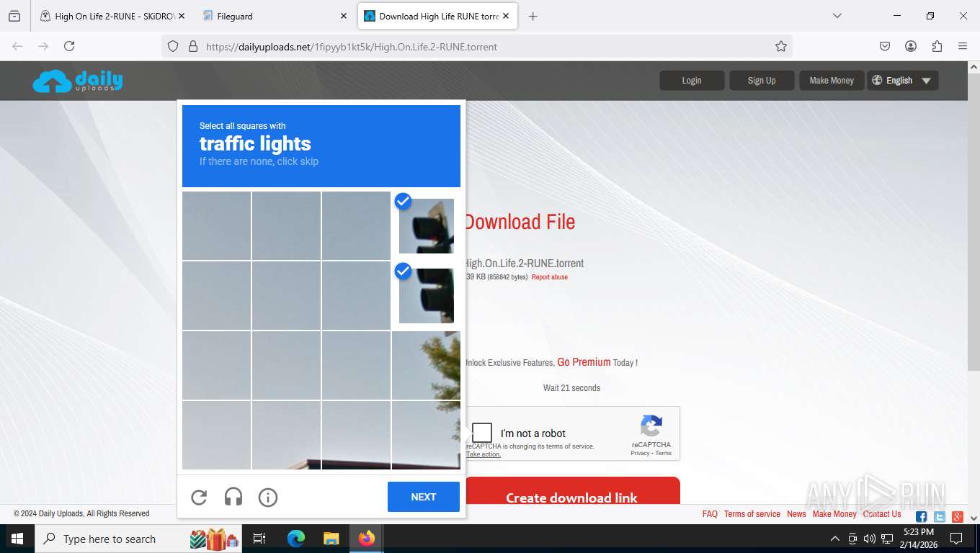The height and width of the screenshot is (553, 980).
Task: Tick the I'm not a robot checkbox
Action: (482, 433)
